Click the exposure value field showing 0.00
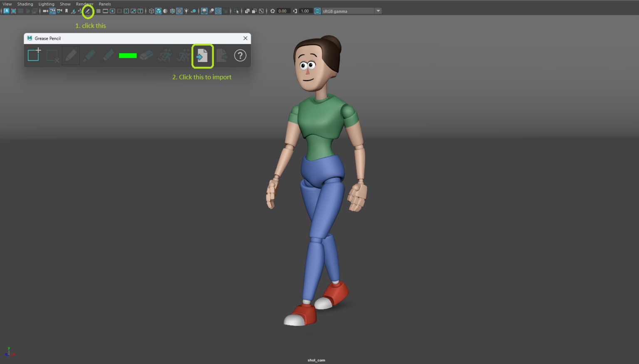 coord(282,11)
